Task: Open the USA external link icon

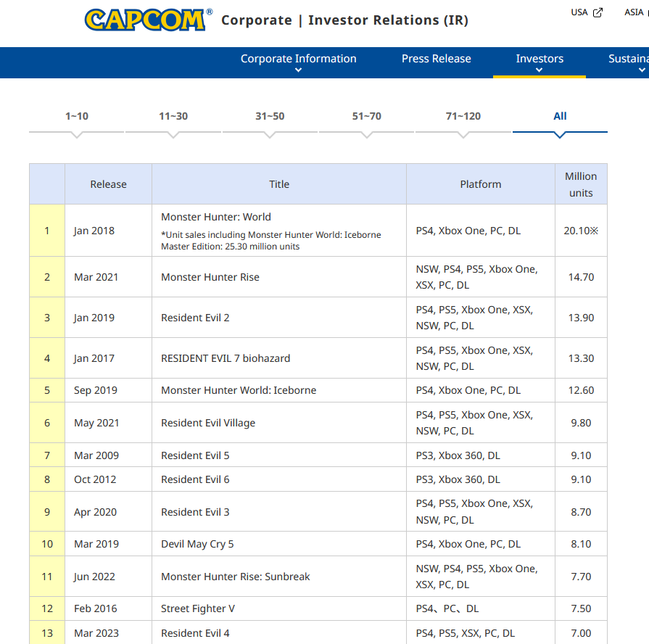Action: click(598, 13)
